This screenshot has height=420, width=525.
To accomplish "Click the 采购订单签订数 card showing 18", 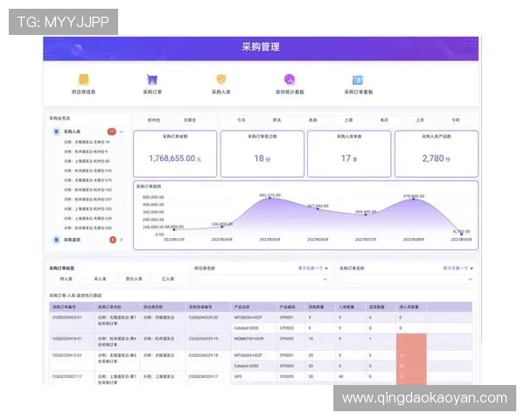I will tap(262, 154).
